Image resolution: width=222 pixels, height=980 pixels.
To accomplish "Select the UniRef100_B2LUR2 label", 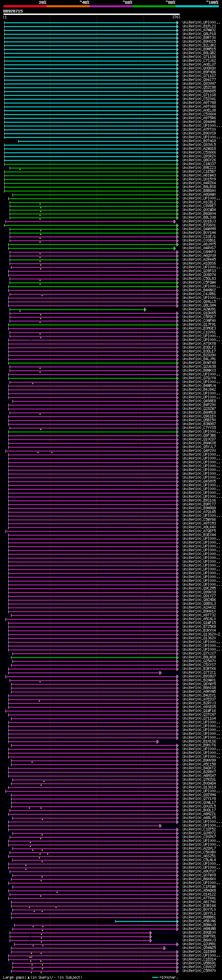I will (x=199, y=45).
